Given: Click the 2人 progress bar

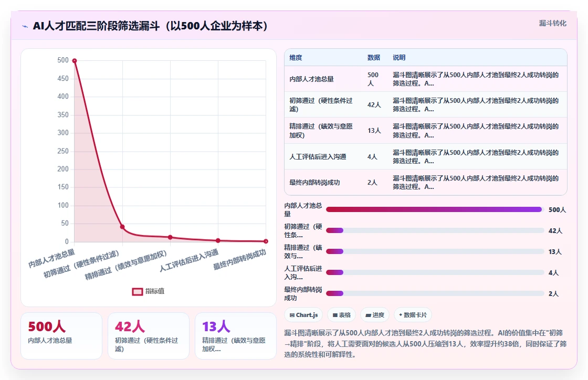Looking at the screenshot, I should [435, 293].
